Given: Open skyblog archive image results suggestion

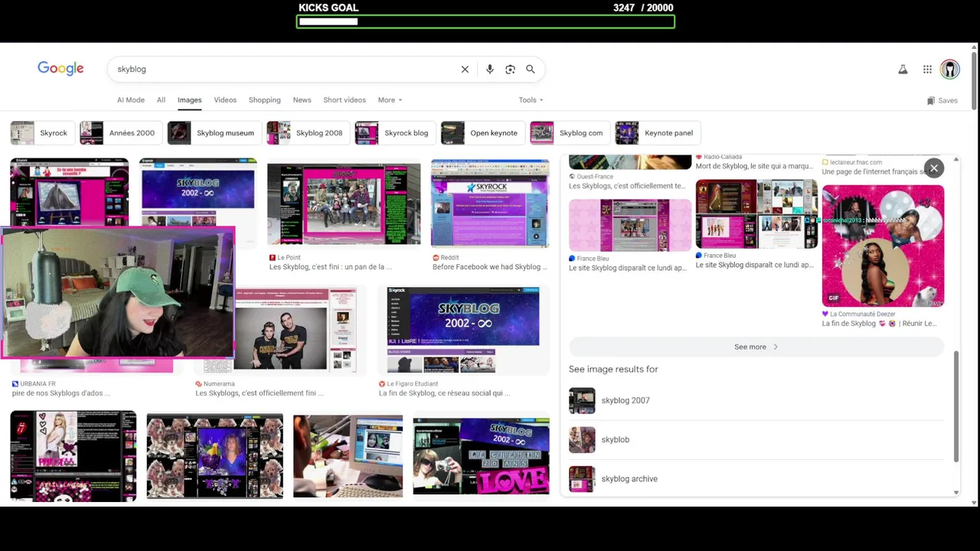Looking at the screenshot, I should pos(756,478).
